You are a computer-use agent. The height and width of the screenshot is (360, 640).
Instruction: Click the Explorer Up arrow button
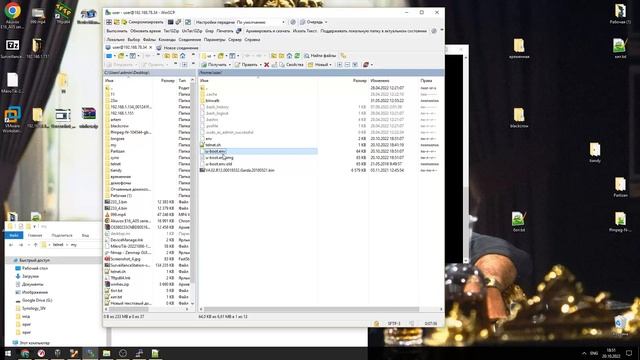[36, 245]
